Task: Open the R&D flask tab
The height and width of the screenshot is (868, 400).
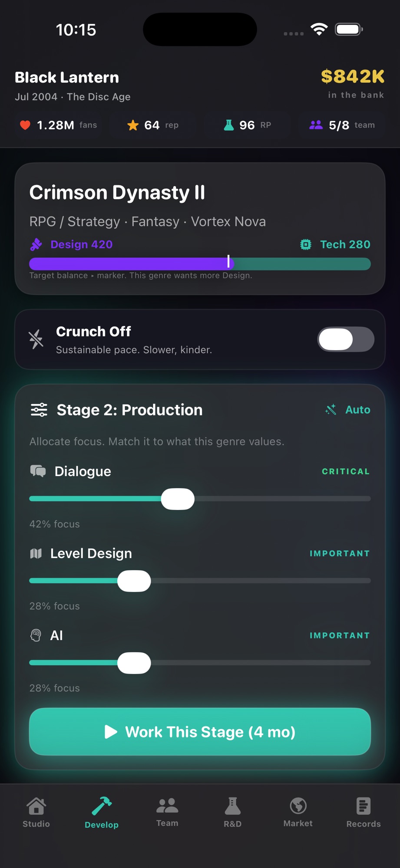Action: click(232, 812)
